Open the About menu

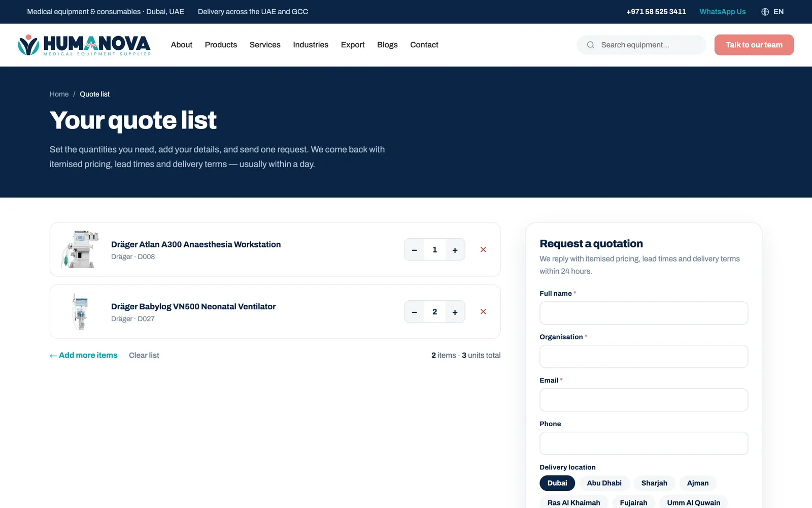[x=182, y=45]
